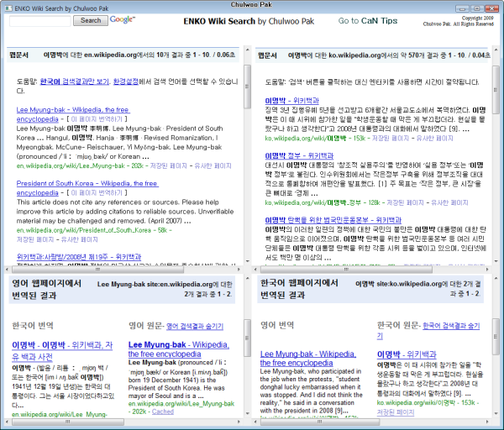
Task: Click the Cached link under Lee Myung-bak result
Action: pos(163,412)
